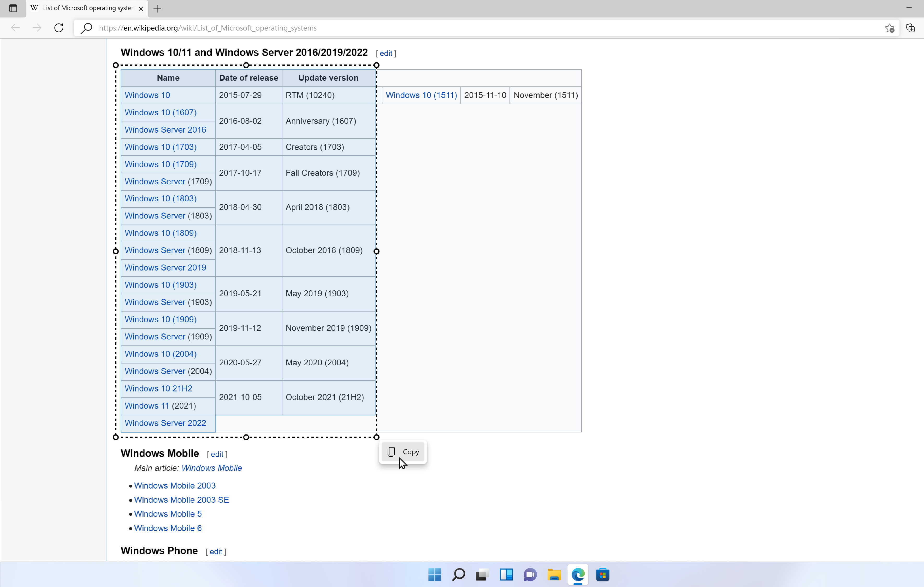The width and height of the screenshot is (924, 587).
Task: Close the List of Microsoft operating systems tab
Action: click(x=141, y=9)
